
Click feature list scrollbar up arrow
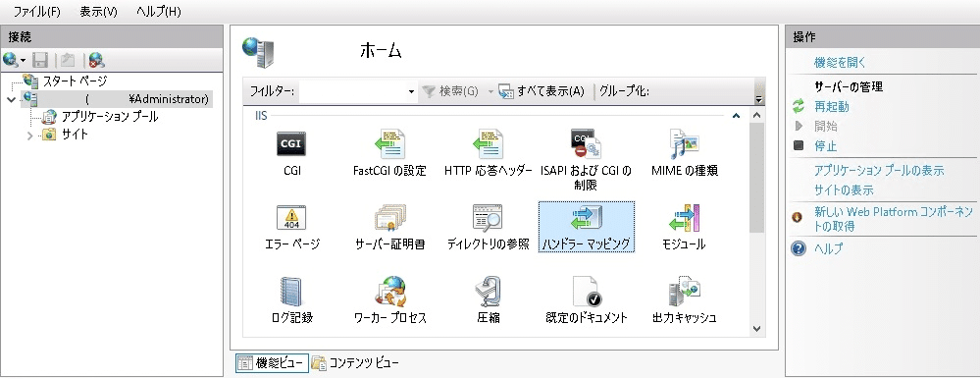[756, 116]
